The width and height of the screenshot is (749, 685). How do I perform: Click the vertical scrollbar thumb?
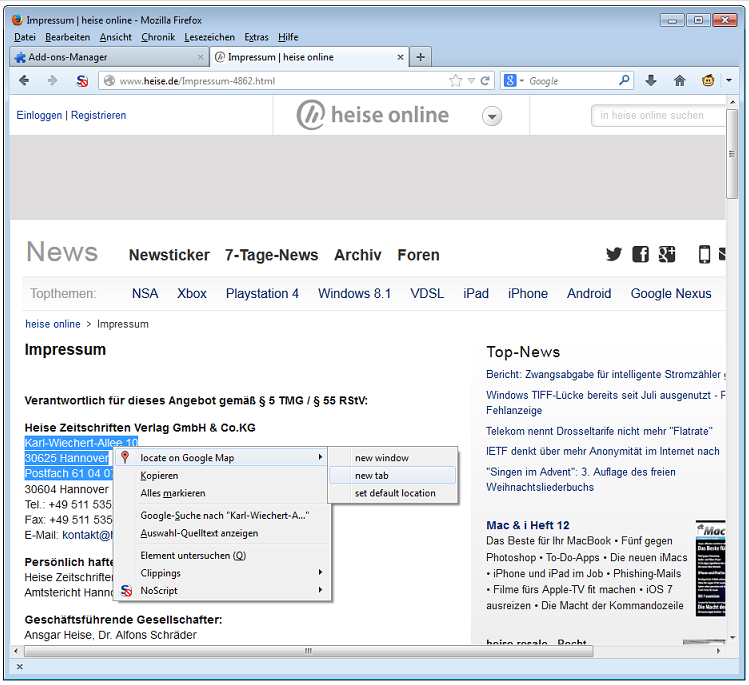pyautogui.click(x=731, y=154)
